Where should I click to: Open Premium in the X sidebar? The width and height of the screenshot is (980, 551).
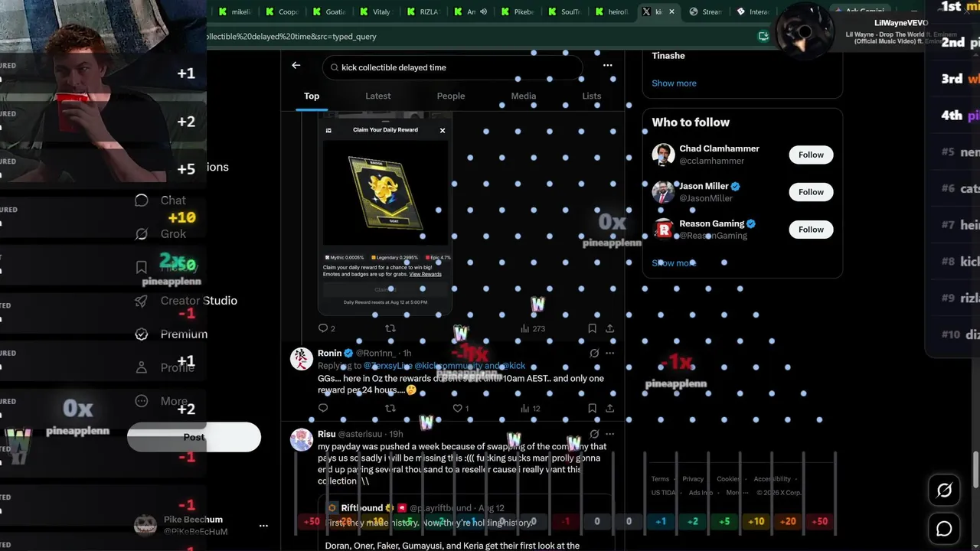click(x=170, y=334)
